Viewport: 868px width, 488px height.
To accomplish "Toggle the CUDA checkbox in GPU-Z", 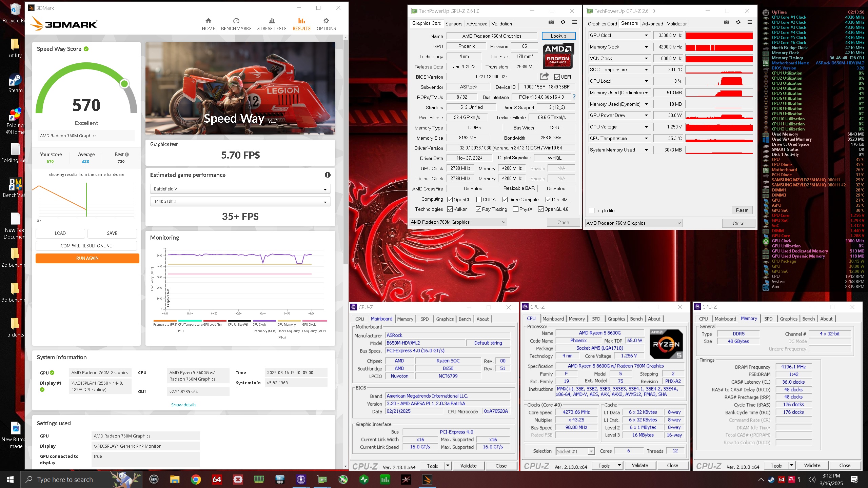I will [x=479, y=200].
